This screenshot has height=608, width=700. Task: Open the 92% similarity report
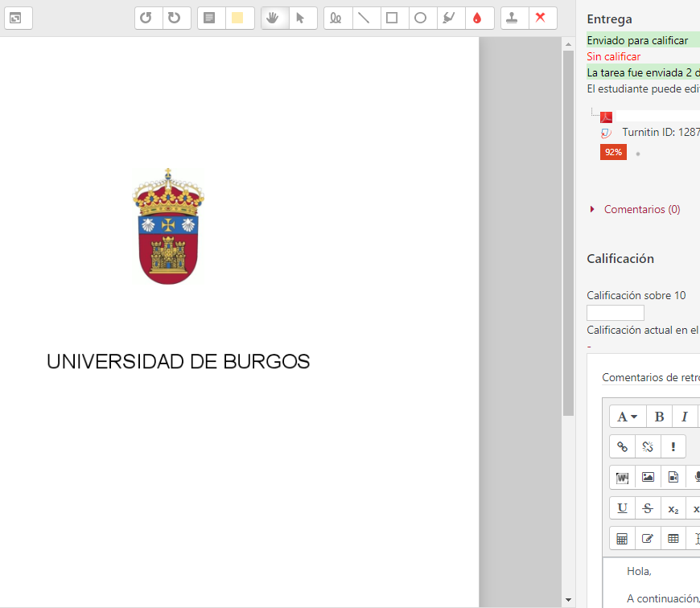pyautogui.click(x=613, y=152)
